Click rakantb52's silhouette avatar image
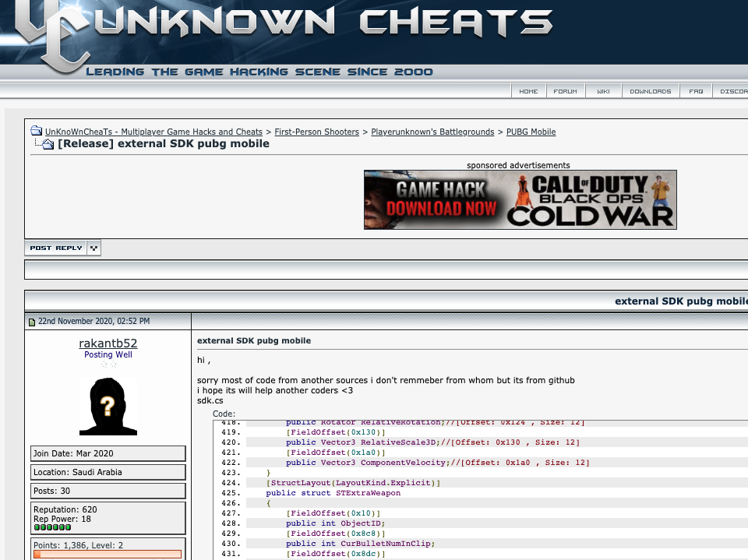748x560 pixels. [x=108, y=407]
